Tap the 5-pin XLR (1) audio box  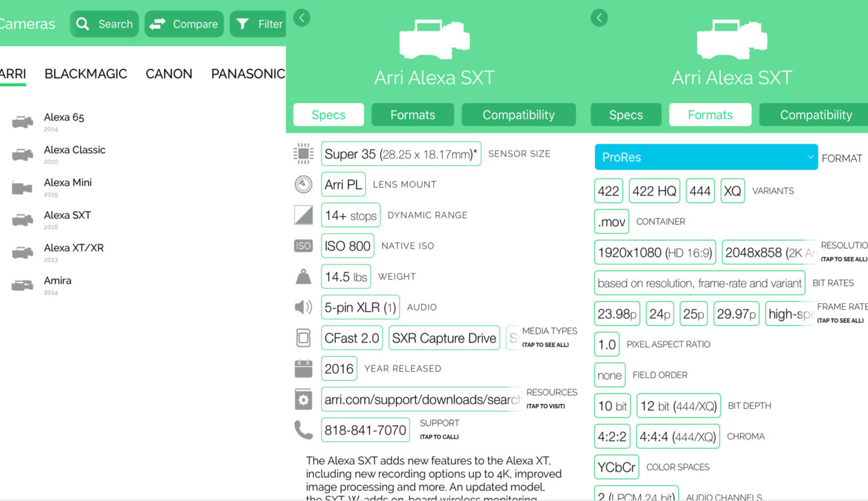pyautogui.click(x=361, y=307)
